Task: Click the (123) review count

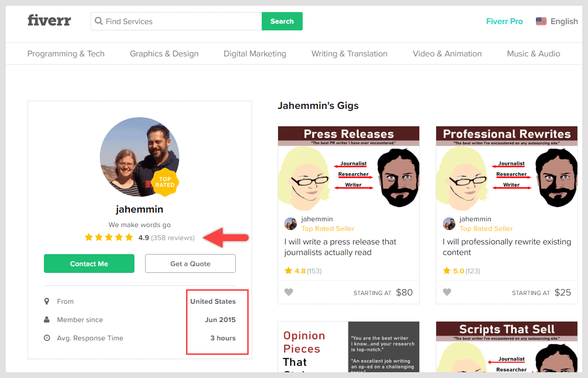Action: point(473,271)
